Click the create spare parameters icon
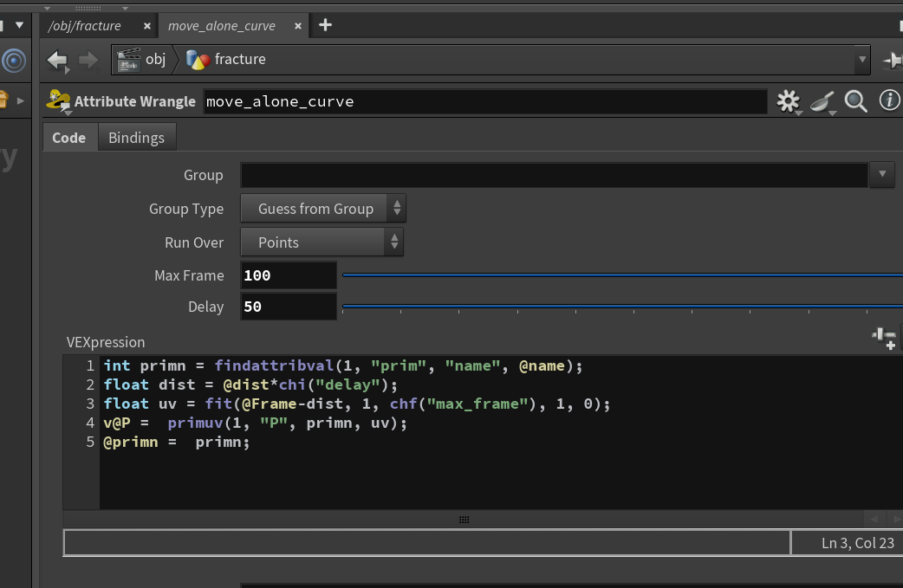This screenshot has height=588, width=903. pos(884,339)
